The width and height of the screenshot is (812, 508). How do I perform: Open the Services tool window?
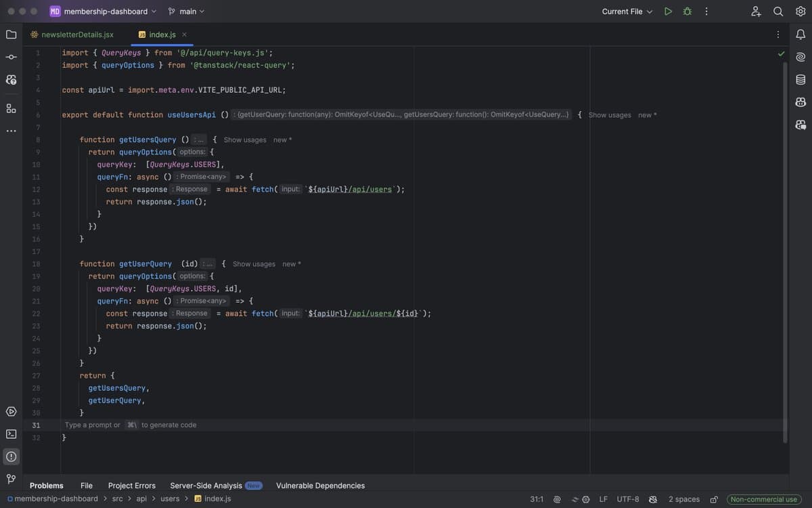(11, 412)
